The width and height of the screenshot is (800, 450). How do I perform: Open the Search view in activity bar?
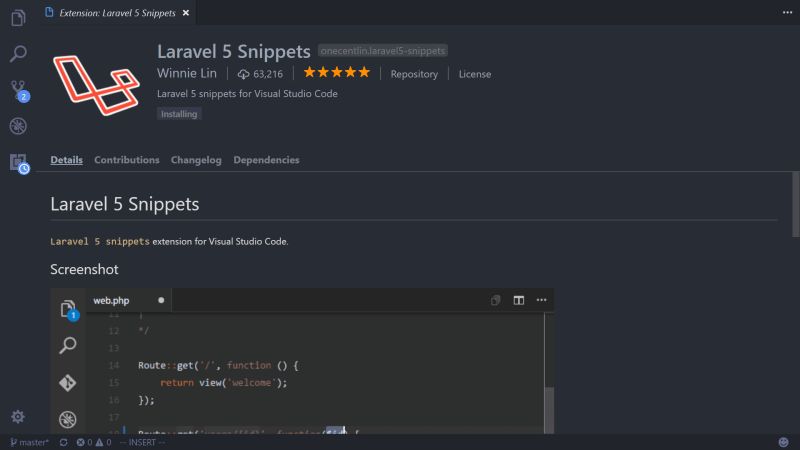click(x=18, y=54)
